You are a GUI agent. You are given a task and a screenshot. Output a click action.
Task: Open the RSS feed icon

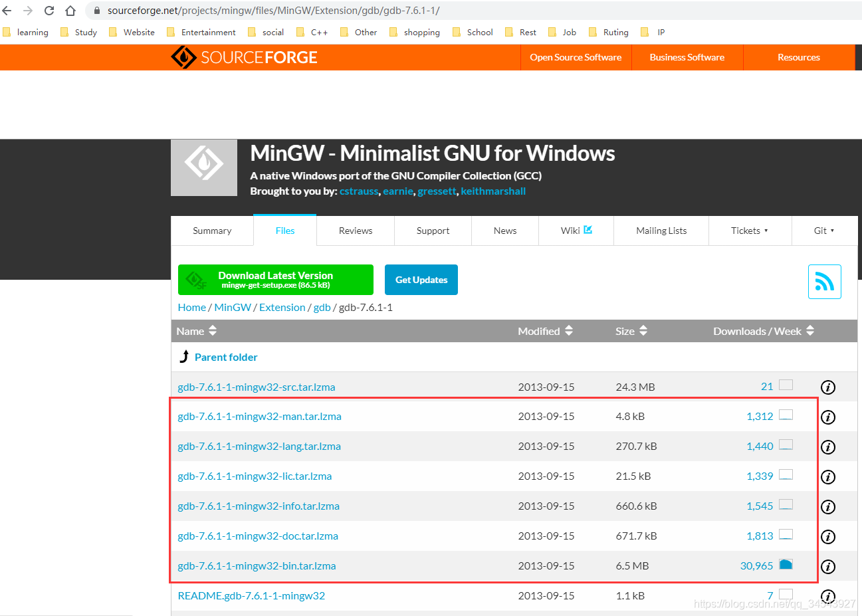pyautogui.click(x=824, y=281)
